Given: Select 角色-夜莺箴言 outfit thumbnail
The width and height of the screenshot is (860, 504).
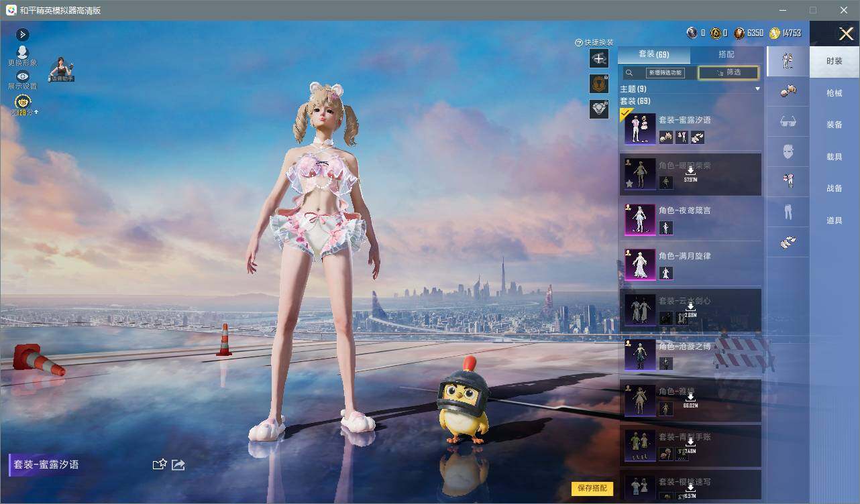Looking at the screenshot, I should click(x=640, y=219).
